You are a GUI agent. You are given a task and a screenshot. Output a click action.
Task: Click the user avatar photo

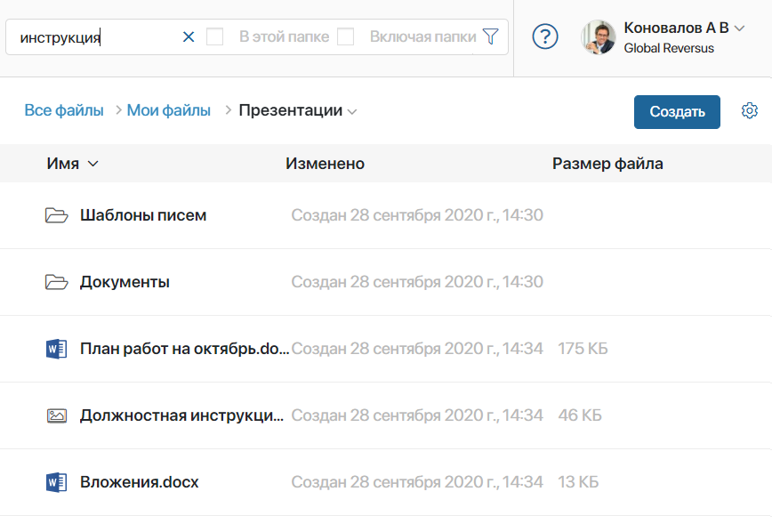pyautogui.click(x=599, y=37)
